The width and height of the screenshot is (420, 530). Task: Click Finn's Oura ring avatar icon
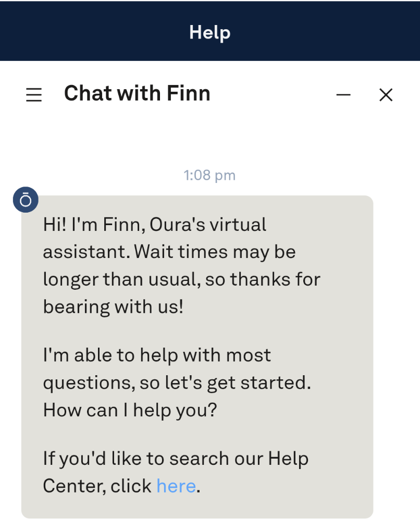tap(26, 200)
